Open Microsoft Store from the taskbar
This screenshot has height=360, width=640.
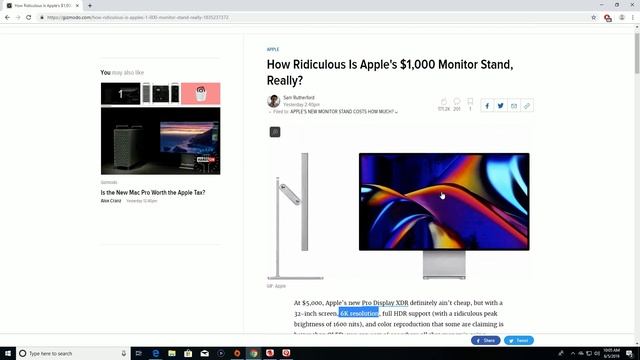point(188,353)
